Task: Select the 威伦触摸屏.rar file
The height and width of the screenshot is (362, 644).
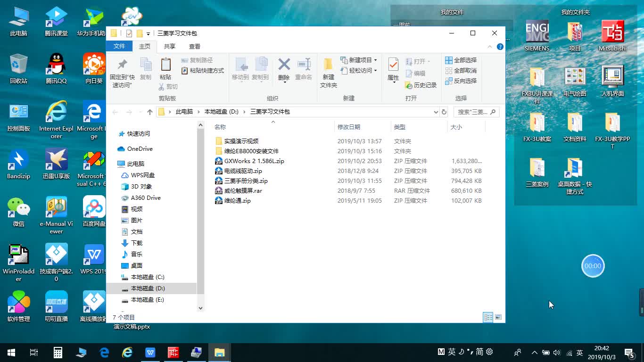Action: [243, 191]
